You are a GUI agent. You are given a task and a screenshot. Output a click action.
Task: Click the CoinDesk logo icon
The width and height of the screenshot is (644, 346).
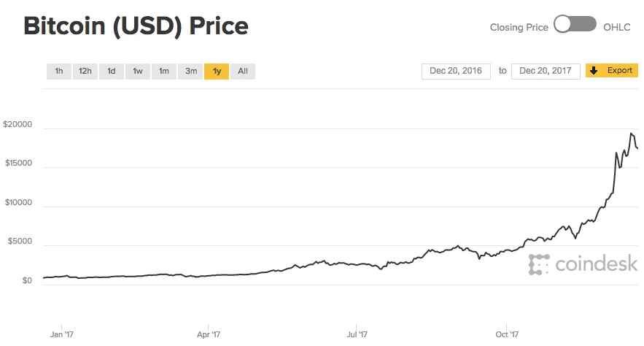(x=539, y=264)
